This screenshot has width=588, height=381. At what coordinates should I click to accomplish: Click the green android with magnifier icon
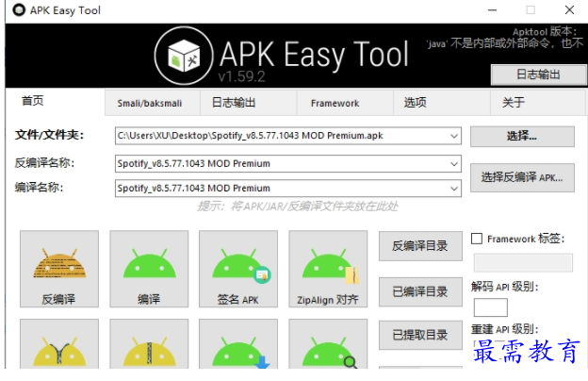coord(328,344)
